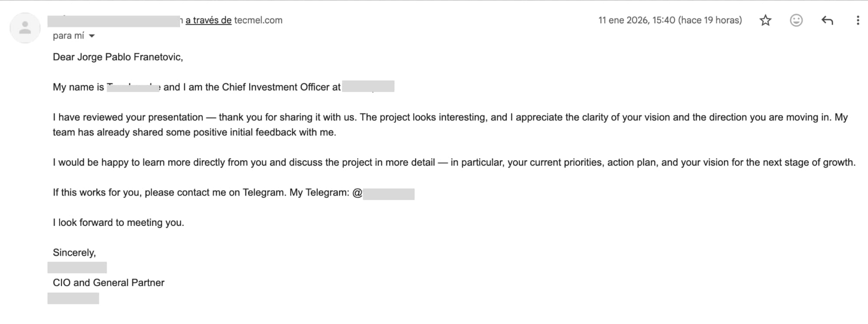The height and width of the screenshot is (324, 868).
Task: Click the "CIO and General Partner" title
Action: 108,283
